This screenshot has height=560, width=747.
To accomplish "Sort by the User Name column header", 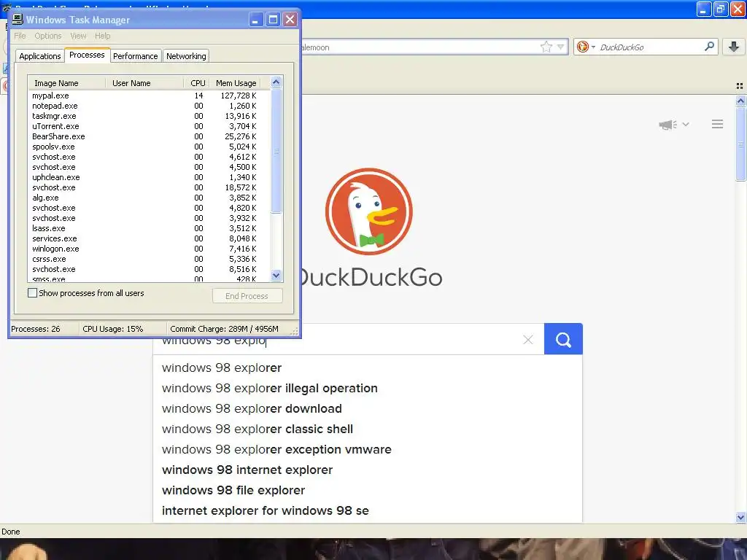I will tap(144, 83).
